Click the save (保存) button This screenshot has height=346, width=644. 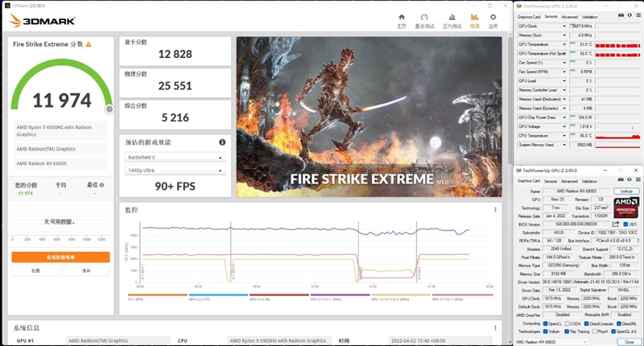(x=86, y=270)
